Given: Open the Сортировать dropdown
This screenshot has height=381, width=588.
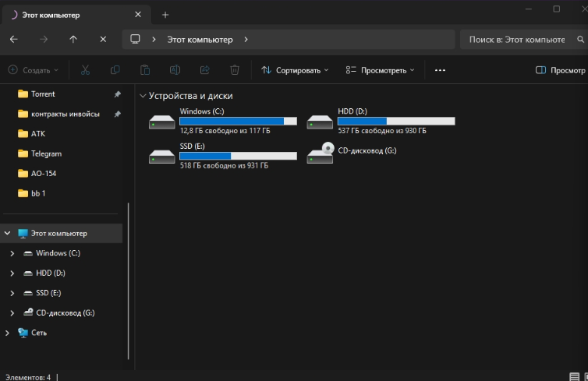Looking at the screenshot, I should (x=295, y=70).
